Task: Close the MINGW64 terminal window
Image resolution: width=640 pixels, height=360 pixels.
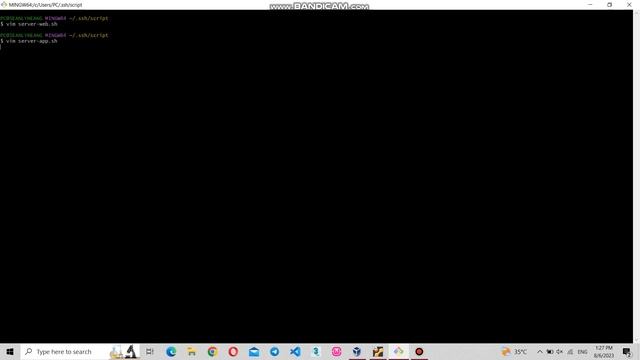Action: 629,4
